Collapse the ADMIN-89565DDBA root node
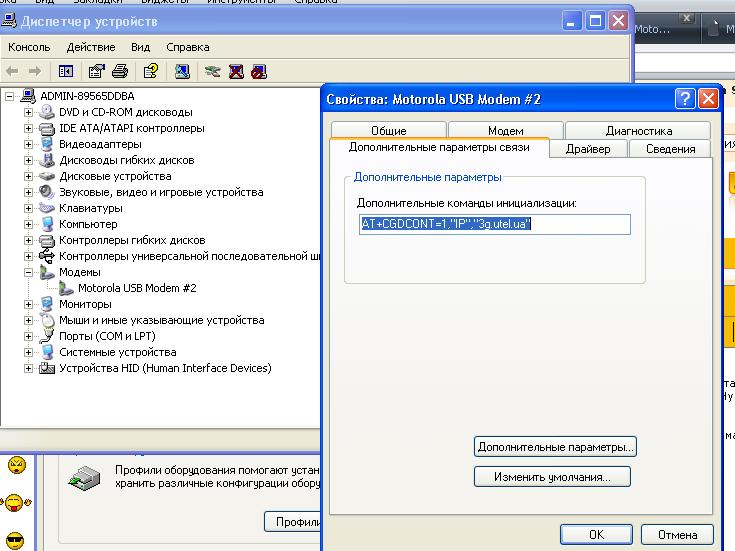The image size is (735, 551). [x=9, y=97]
